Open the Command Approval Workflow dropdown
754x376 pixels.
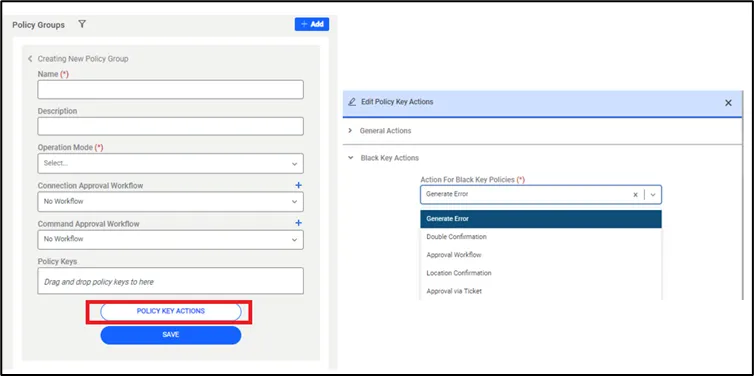pos(170,239)
